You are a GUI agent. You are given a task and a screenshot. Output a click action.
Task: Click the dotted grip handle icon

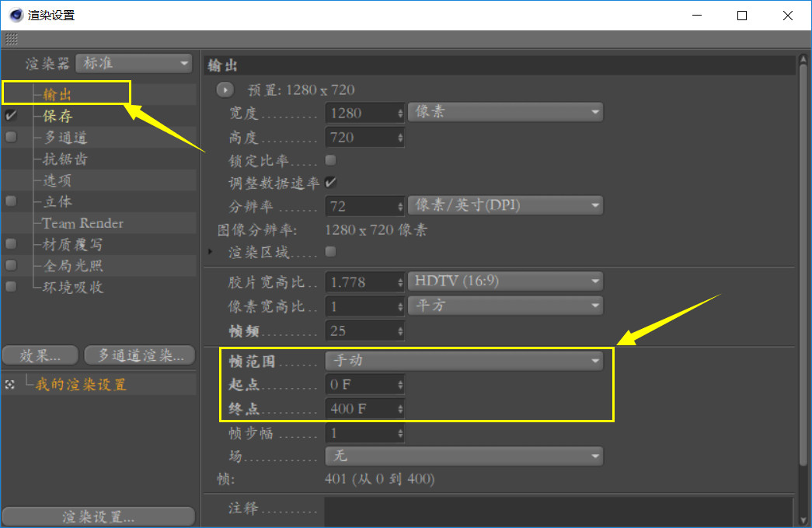[x=12, y=39]
